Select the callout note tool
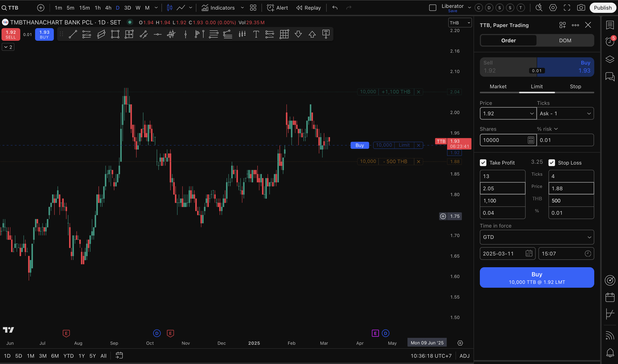The width and height of the screenshot is (618, 364). coord(326,34)
